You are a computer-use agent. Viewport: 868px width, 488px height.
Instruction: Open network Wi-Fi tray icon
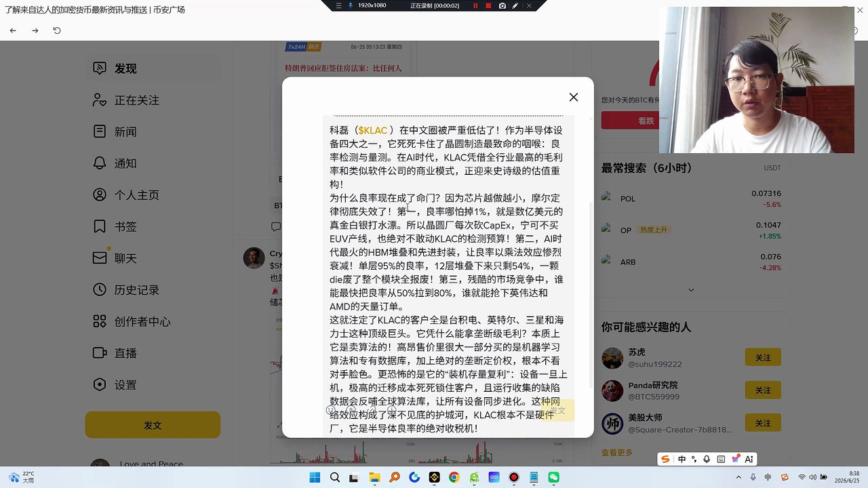click(802, 477)
